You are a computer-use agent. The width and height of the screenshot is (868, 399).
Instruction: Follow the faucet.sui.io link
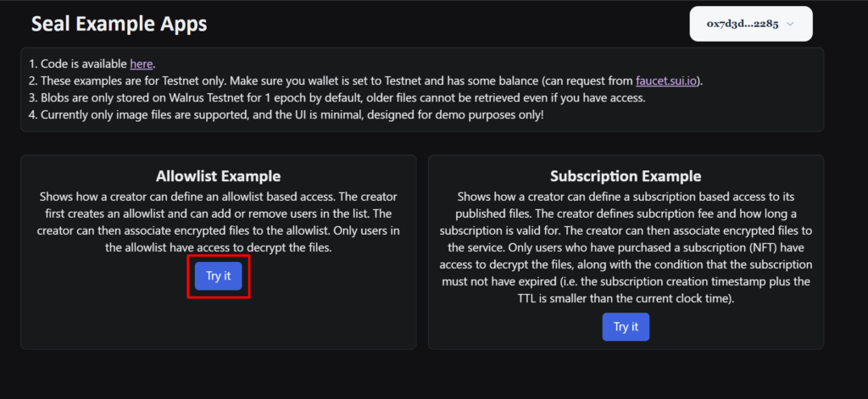coord(666,81)
